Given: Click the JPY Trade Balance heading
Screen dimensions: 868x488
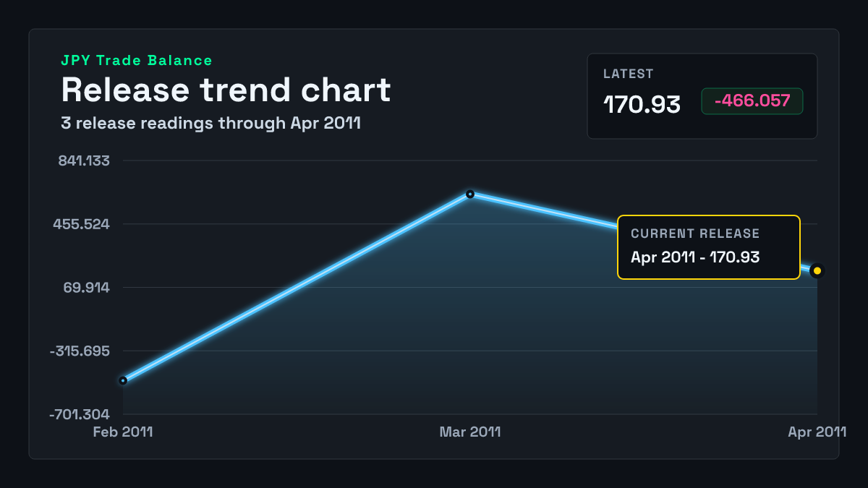Looking at the screenshot, I should tap(137, 61).
